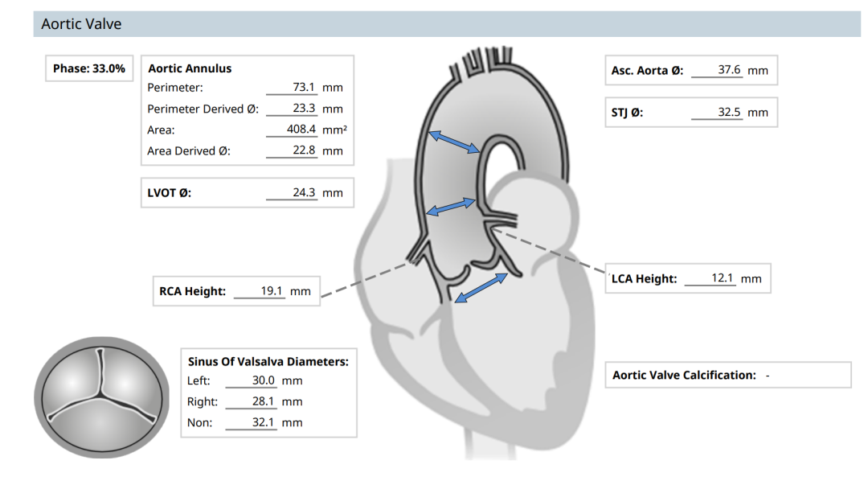This screenshot has width=868, height=477.
Task: Click the ascending aorta blue measurement arrow
Action: [454, 142]
